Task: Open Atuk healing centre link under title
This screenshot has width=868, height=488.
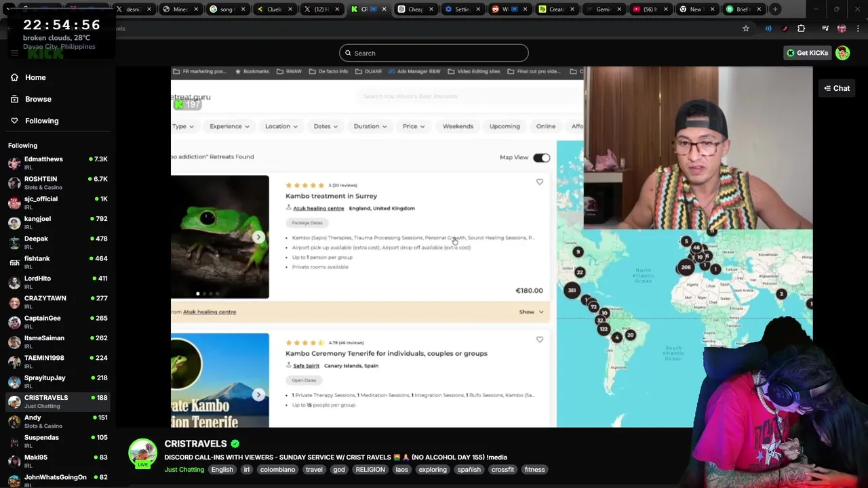Action: (x=318, y=208)
